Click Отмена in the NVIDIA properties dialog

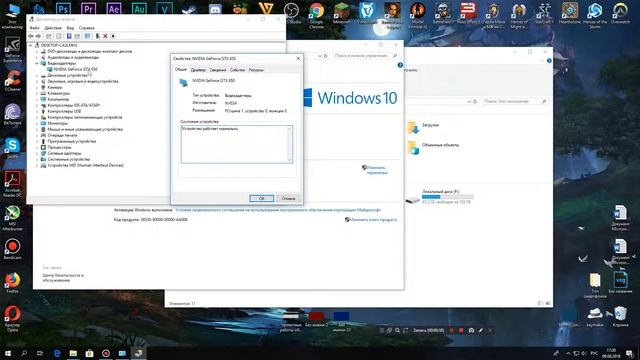coord(288,198)
